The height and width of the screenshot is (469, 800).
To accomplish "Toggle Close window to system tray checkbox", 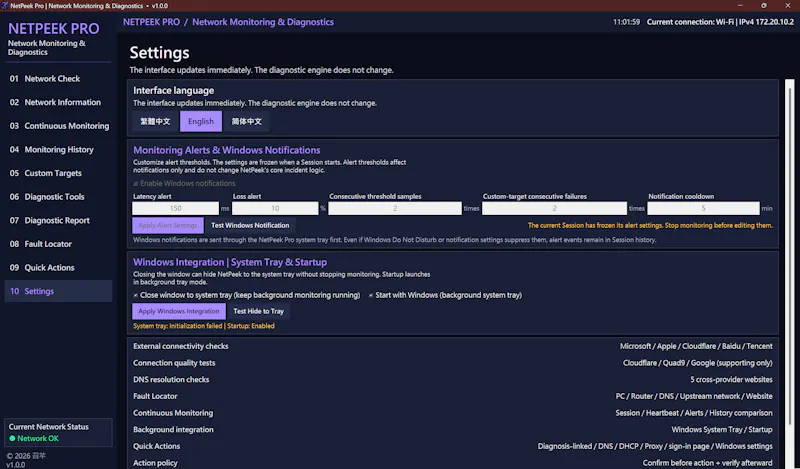I will pos(136,295).
